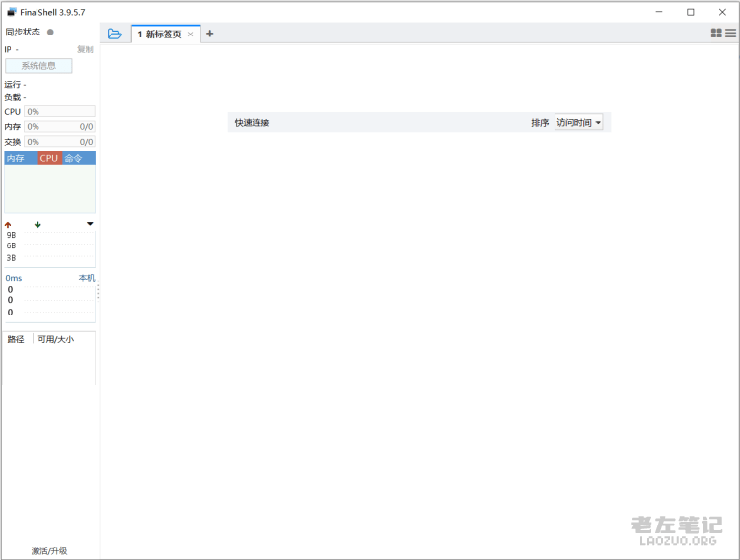Open the connection manager folder icon

(114, 34)
